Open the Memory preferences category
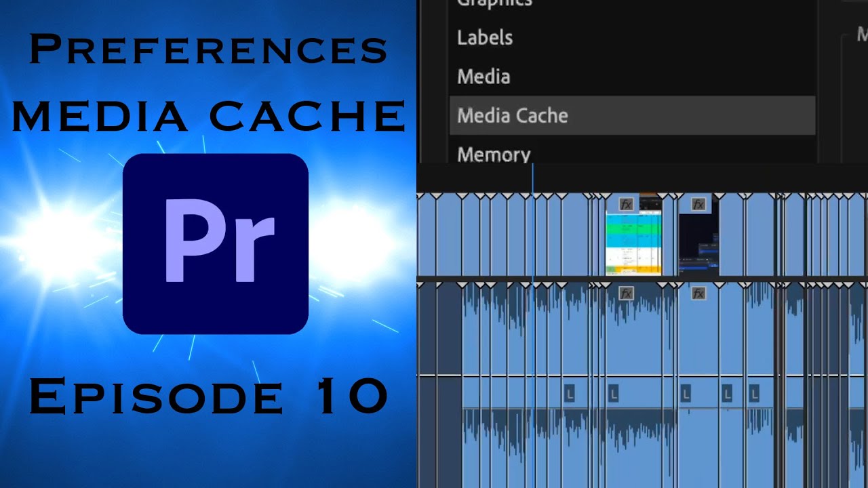This screenshot has height=488, width=868. tap(494, 155)
